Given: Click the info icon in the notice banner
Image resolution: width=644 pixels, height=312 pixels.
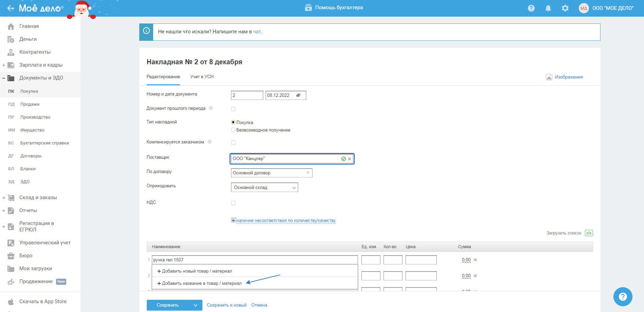Looking at the screenshot, I should [x=146, y=31].
